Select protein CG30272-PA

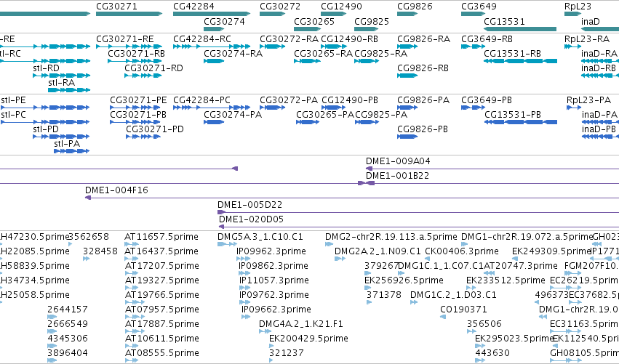(272, 108)
